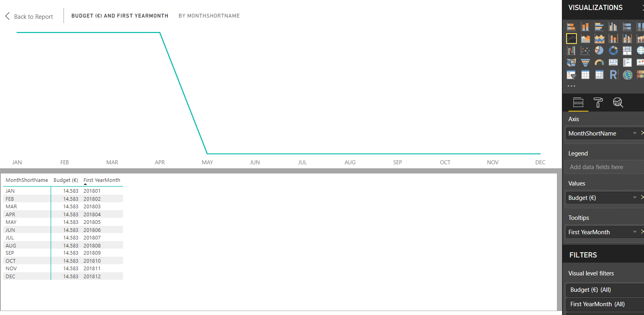Open more visuals via the ellipsis
The width and height of the screenshot is (644, 315).
click(572, 86)
